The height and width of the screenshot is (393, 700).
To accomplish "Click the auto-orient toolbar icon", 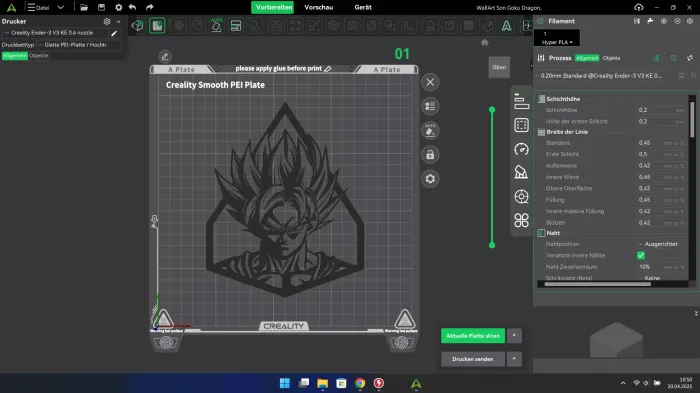I will [217, 25].
